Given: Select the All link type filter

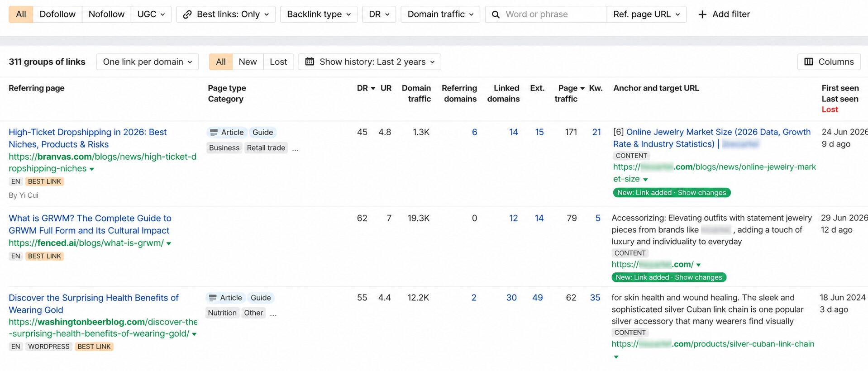Looking at the screenshot, I should [21, 14].
